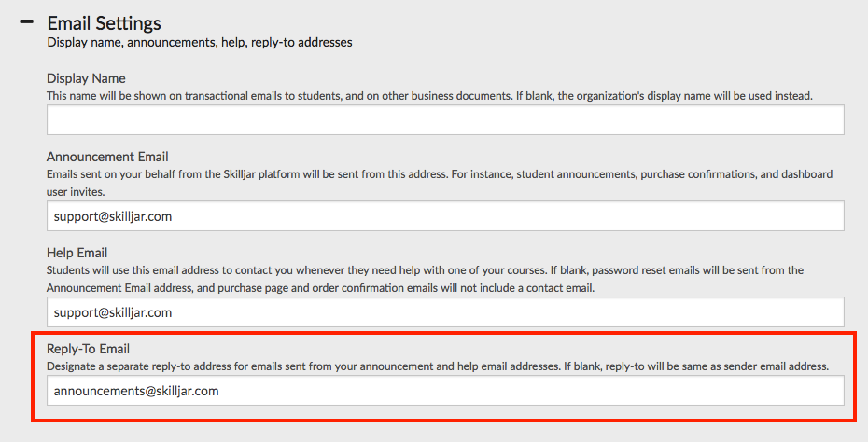868x442 pixels.
Task: Click the announcements@skilljar.com text
Action: tap(136, 391)
